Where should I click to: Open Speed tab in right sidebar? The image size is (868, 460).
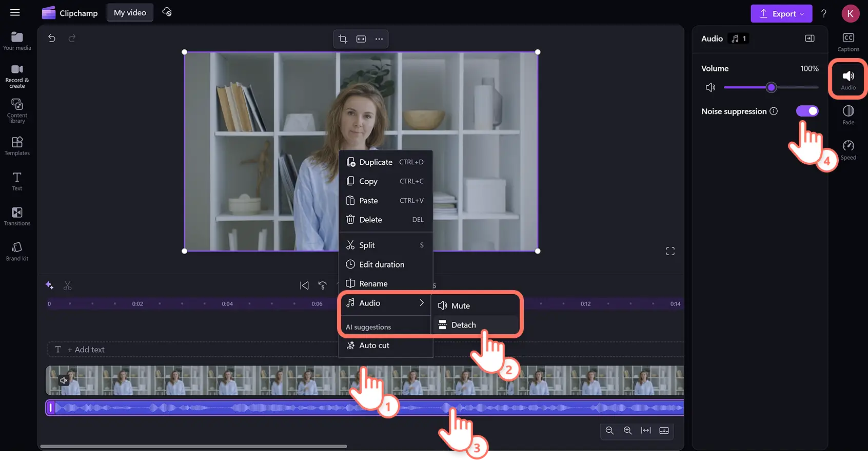point(849,150)
